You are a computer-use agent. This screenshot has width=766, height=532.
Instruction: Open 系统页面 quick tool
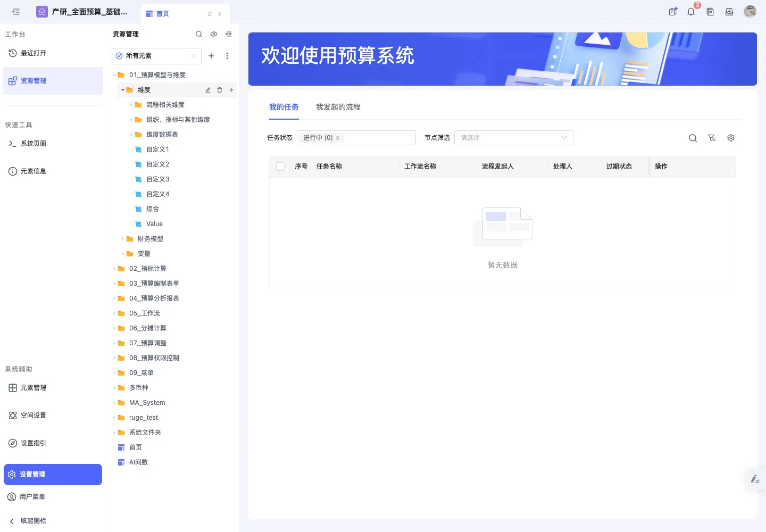(x=53, y=144)
